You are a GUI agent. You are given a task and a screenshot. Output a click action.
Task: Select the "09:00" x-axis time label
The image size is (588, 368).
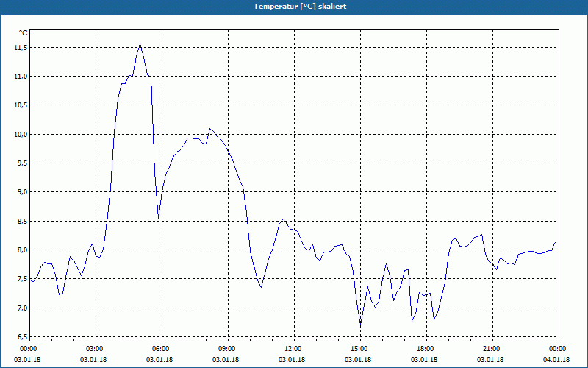[228, 349]
